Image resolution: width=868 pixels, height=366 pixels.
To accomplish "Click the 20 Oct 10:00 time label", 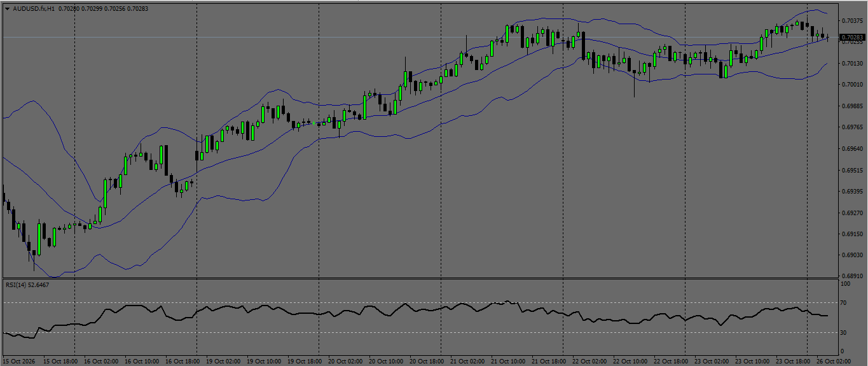I will pos(385,361).
